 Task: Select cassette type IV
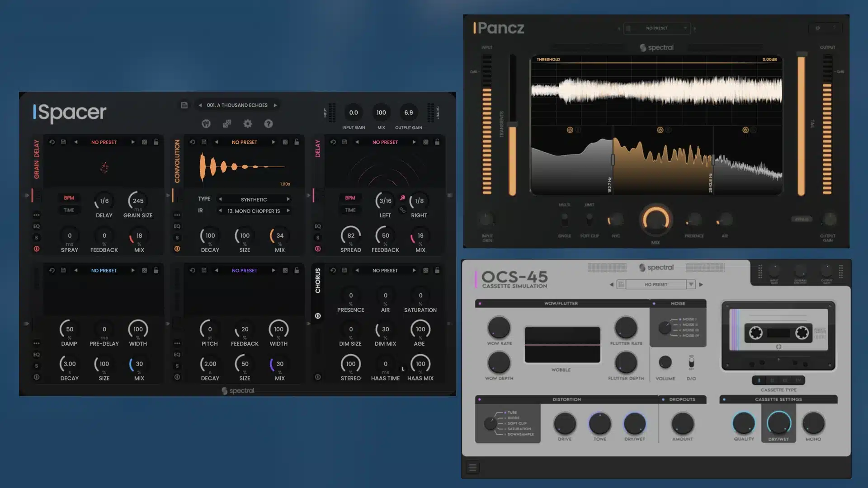798,380
